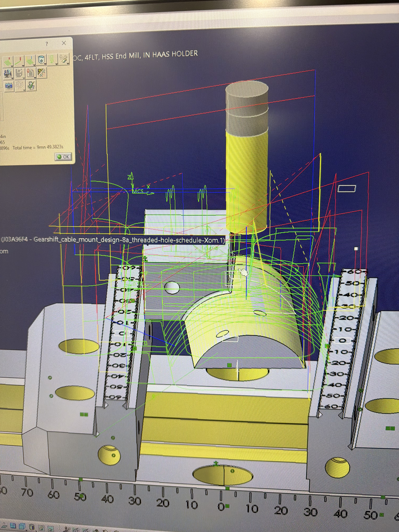The height and width of the screenshot is (532, 399).
Task: Click the isometric cube view icon
Action: (x=22, y=526)
